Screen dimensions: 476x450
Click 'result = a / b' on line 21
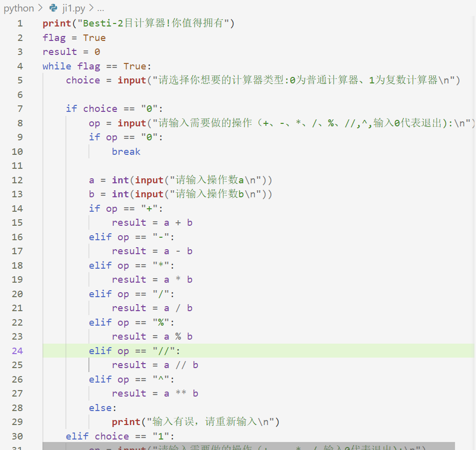[x=152, y=308]
